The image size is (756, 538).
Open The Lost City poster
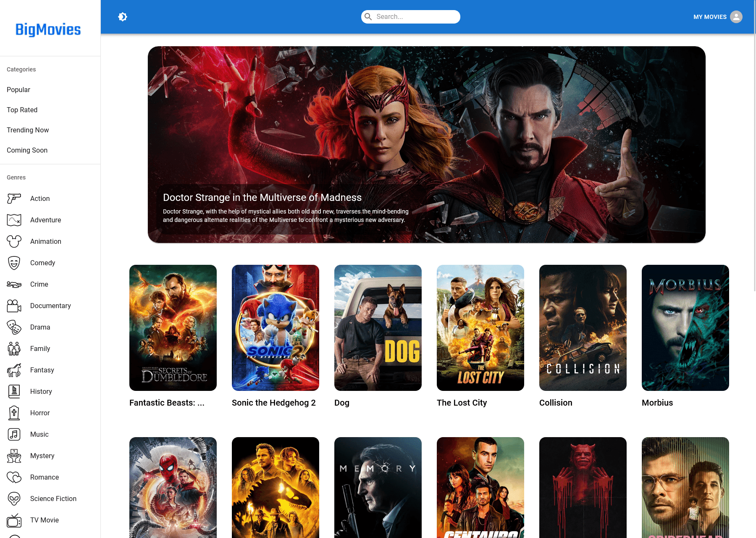480,328
